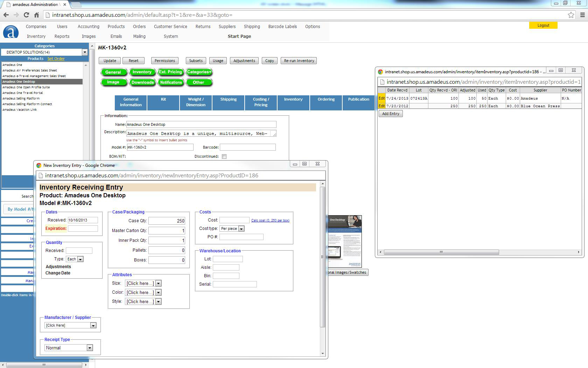Click the One Desktop product image thumbnail

tap(344, 241)
